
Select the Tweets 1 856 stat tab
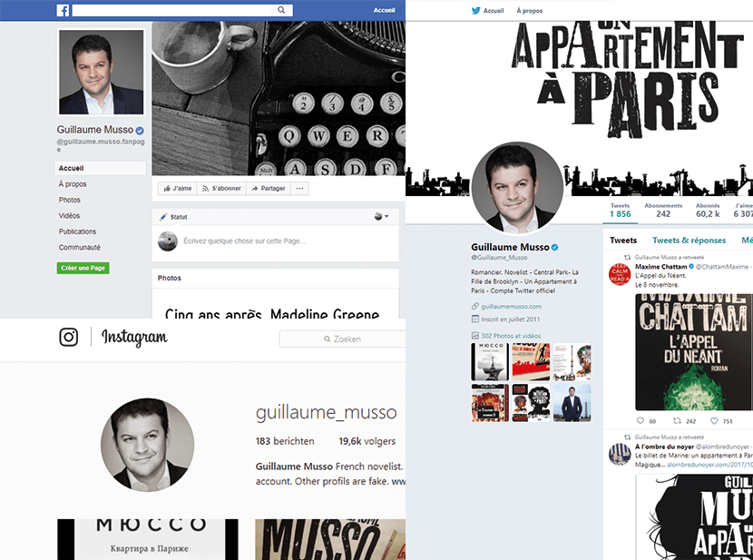coord(620,211)
